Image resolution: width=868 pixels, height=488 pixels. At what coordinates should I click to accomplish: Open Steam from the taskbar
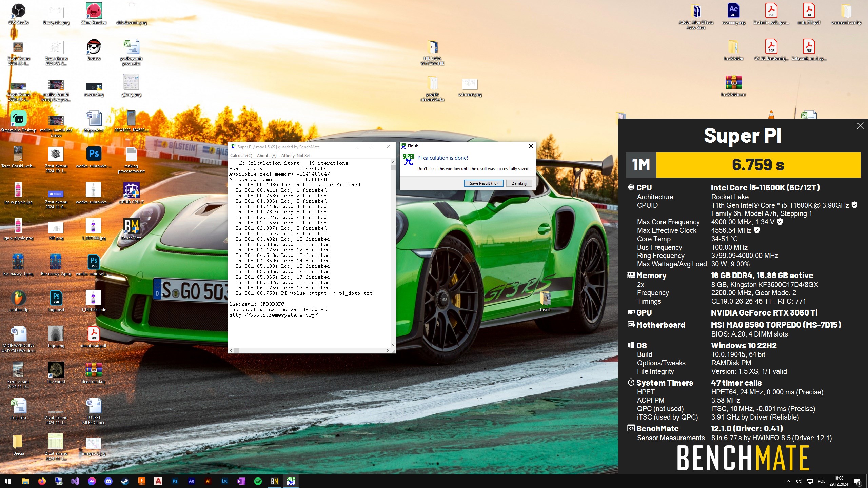tap(125, 481)
